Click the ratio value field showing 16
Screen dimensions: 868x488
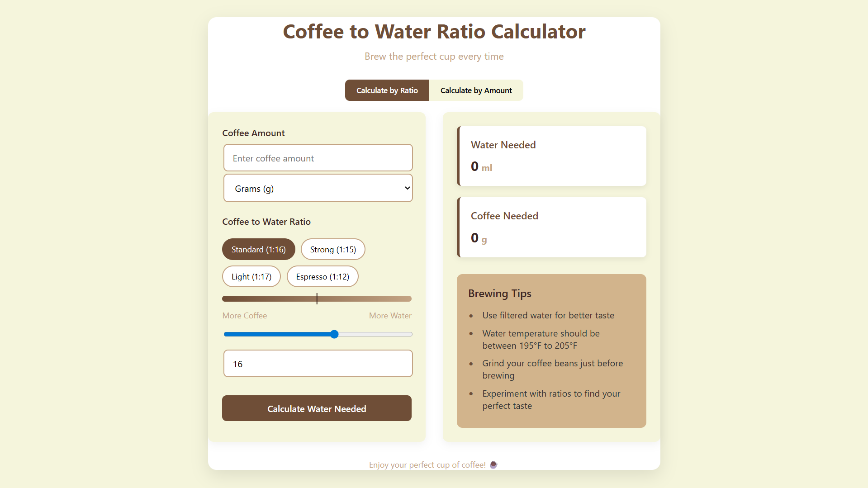tap(318, 364)
